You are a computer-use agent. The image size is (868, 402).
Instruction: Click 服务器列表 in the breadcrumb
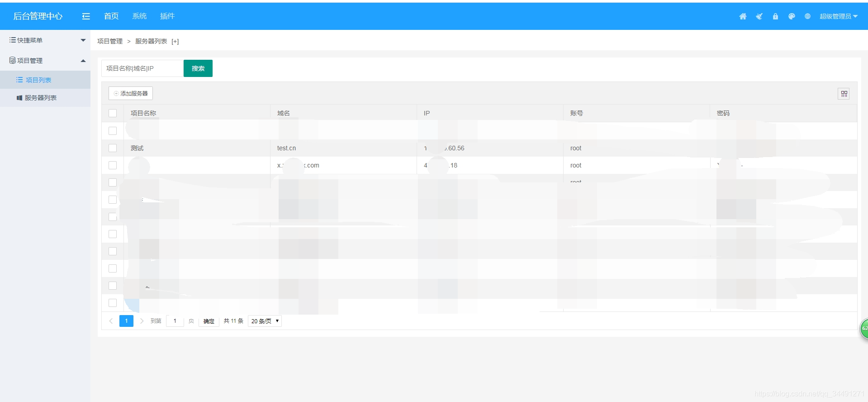[x=151, y=41]
